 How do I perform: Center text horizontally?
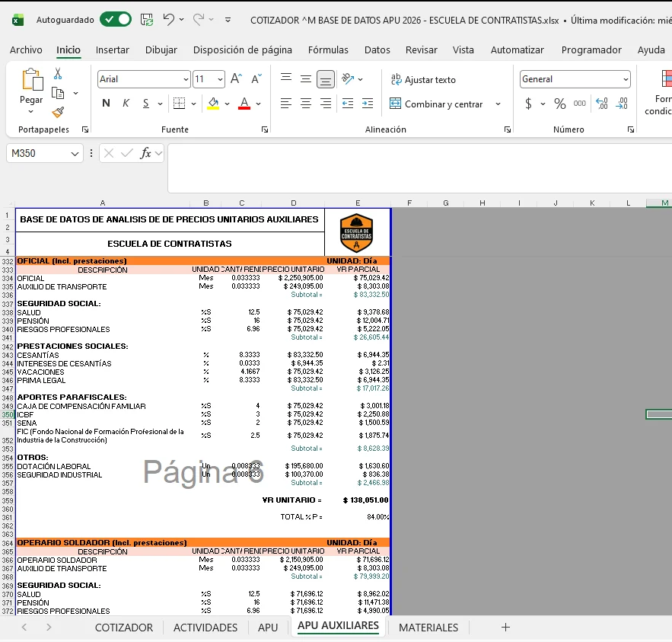pos(306,104)
